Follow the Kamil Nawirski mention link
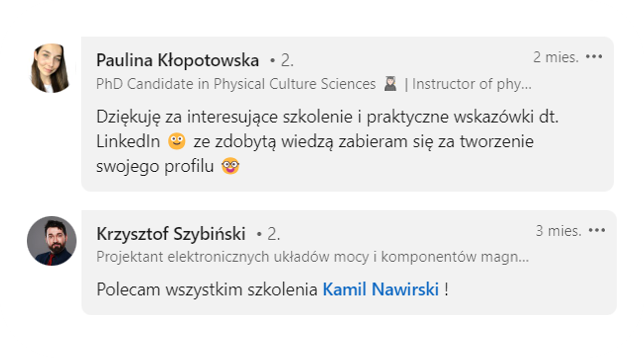The height and width of the screenshot is (358, 644). point(380,289)
